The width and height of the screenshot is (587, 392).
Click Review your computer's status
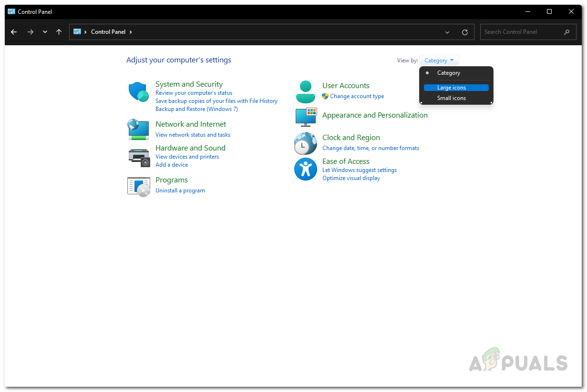(x=194, y=93)
